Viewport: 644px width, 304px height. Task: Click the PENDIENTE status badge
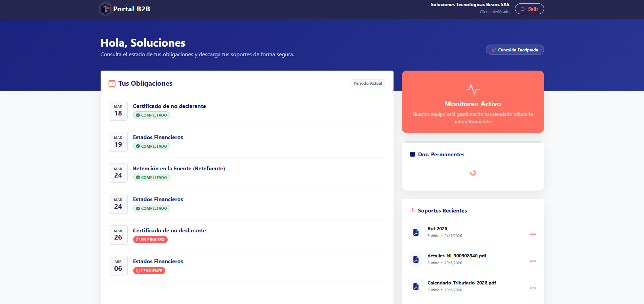[149, 271]
